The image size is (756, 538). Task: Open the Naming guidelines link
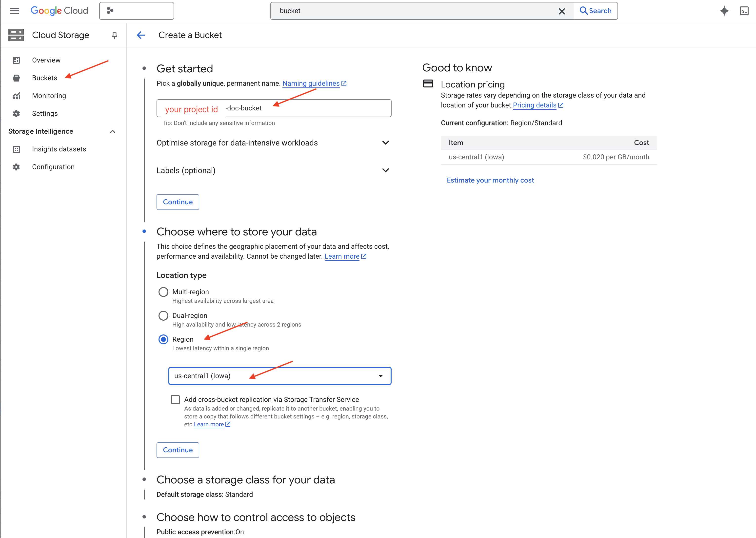(311, 83)
